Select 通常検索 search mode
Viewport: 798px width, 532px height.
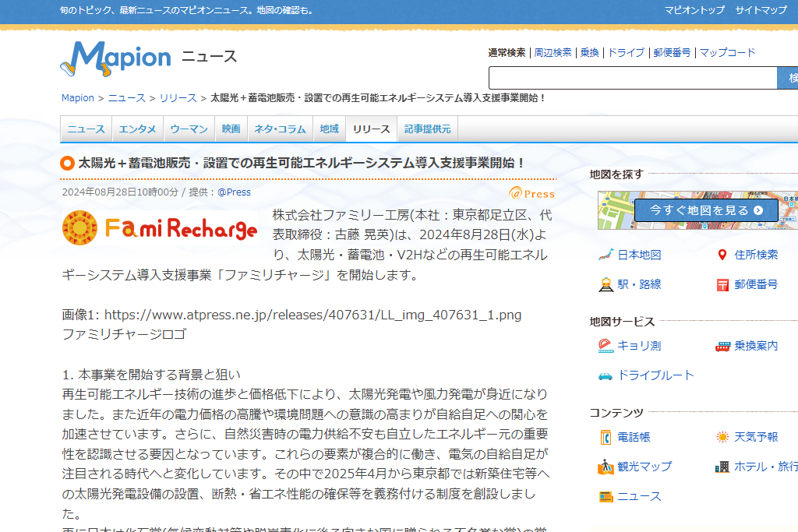pos(507,53)
